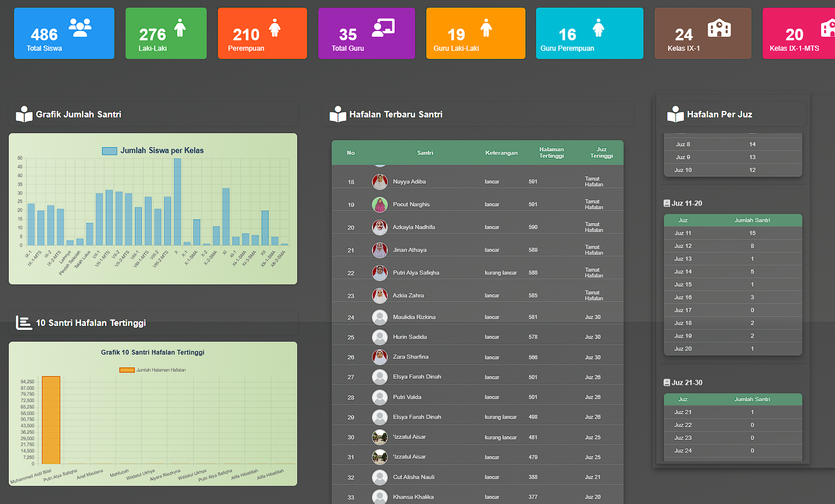Toggle the Jumlah Halaman Hafalan legend swatch

[x=127, y=370]
